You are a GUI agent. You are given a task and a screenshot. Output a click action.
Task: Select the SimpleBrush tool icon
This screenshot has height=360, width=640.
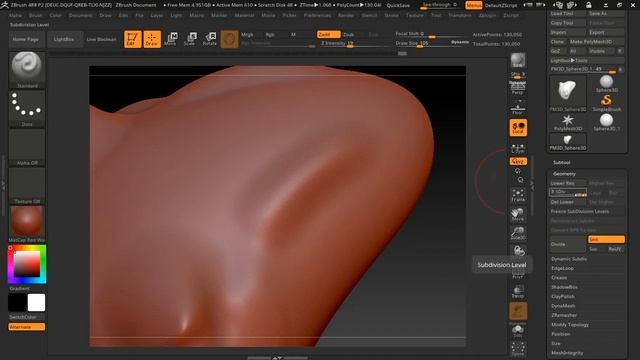tap(607, 102)
